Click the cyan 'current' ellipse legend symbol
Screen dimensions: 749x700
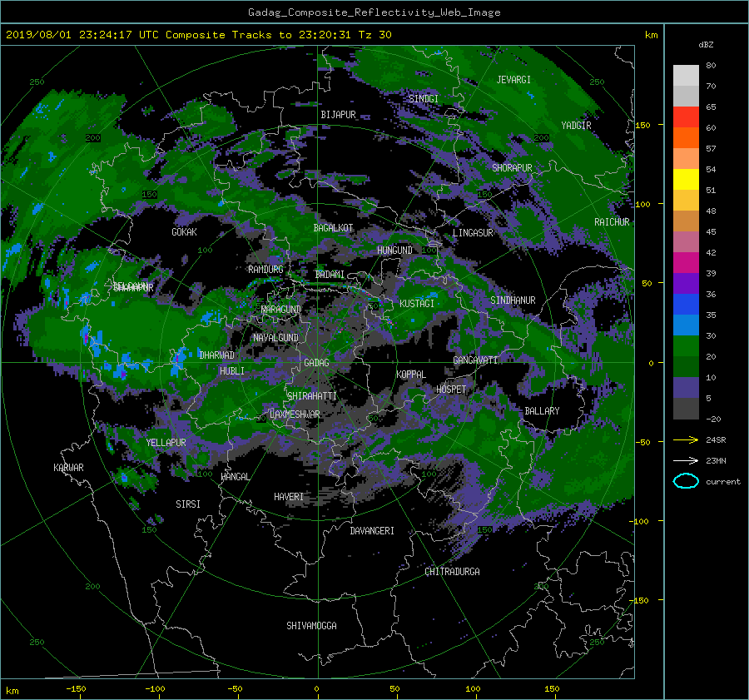pos(686,481)
